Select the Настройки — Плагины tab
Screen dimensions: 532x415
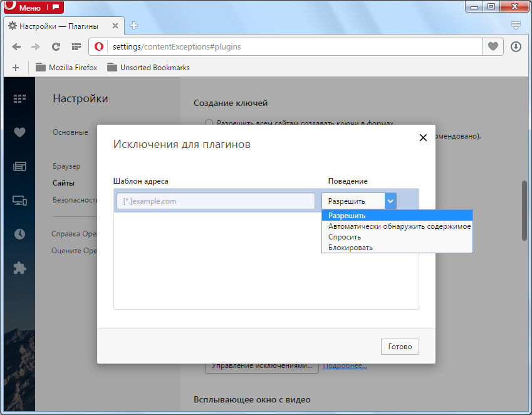[x=64, y=26]
